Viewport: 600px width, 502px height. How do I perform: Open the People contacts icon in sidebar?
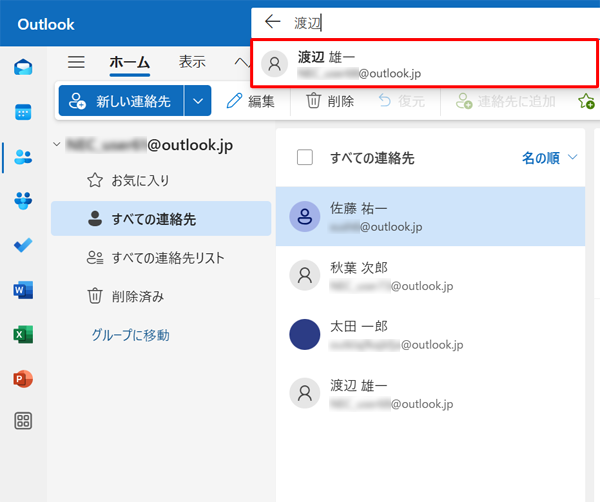click(23, 157)
